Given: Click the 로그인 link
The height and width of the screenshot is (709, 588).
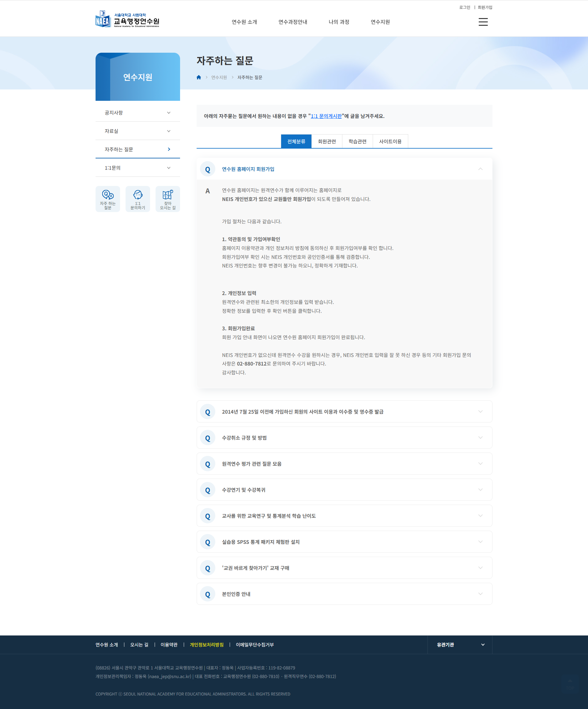Looking at the screenshot, I should click(465, 7).
